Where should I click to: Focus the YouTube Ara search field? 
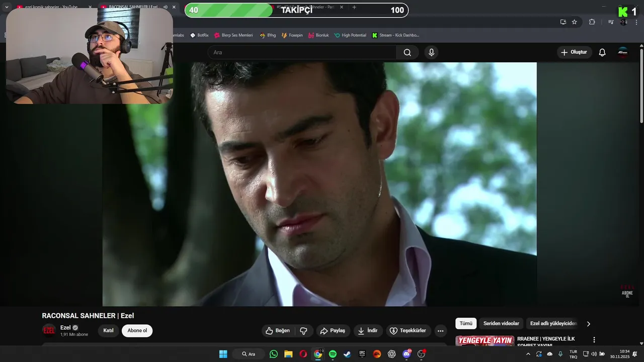[302, 52]
